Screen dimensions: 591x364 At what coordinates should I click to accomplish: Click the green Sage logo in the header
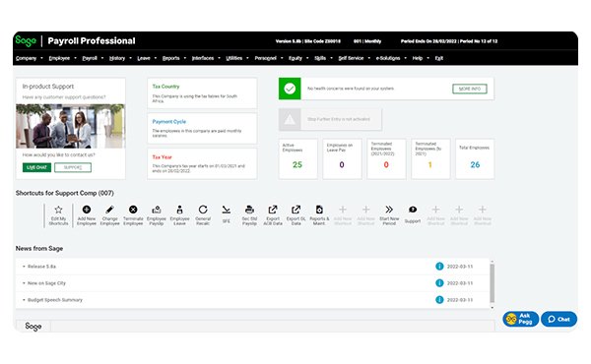[26, 40]
